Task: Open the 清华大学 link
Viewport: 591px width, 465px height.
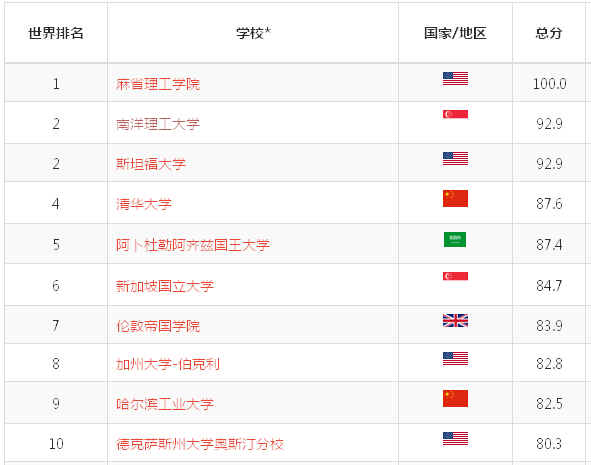Action: (x=144, y=204)
